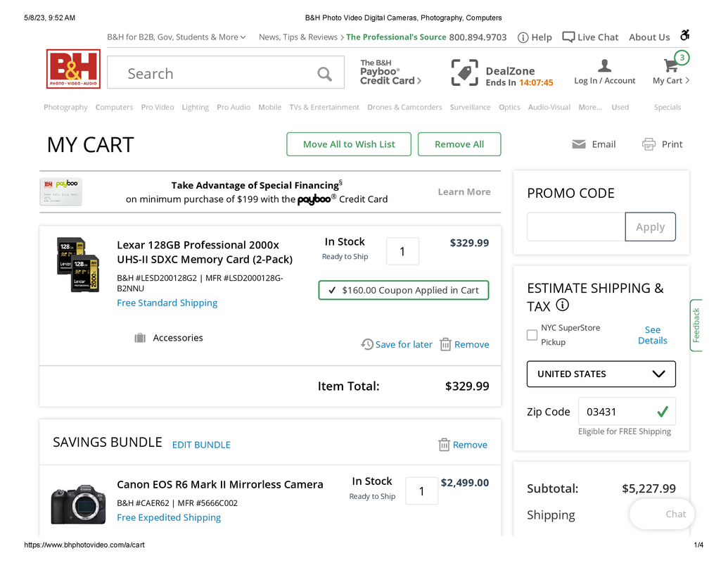The image size is (728, 563).
Task: Click Canon EOS R6 Mark II product title
Action: click(220, 484)
